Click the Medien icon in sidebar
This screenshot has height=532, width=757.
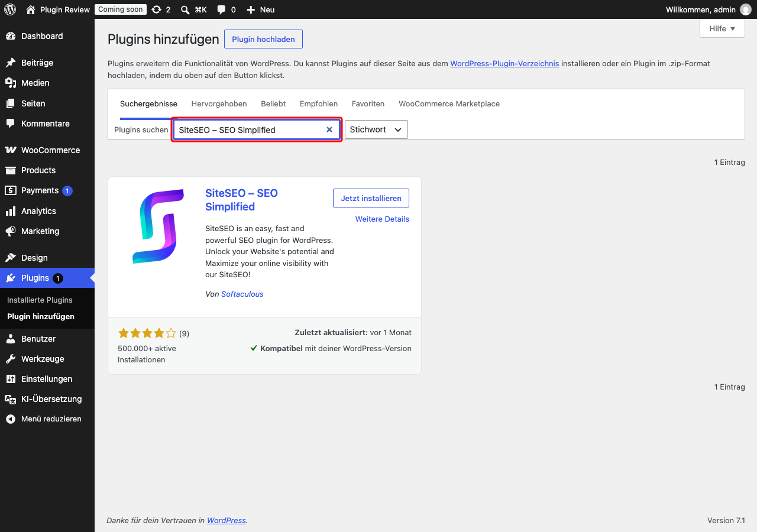(11, 83)
